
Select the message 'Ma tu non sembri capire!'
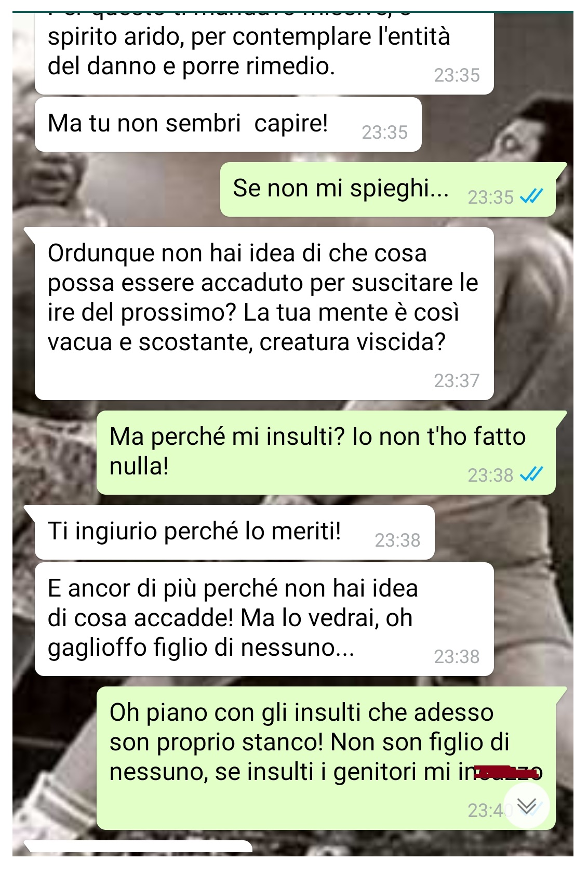coord(228,125)
